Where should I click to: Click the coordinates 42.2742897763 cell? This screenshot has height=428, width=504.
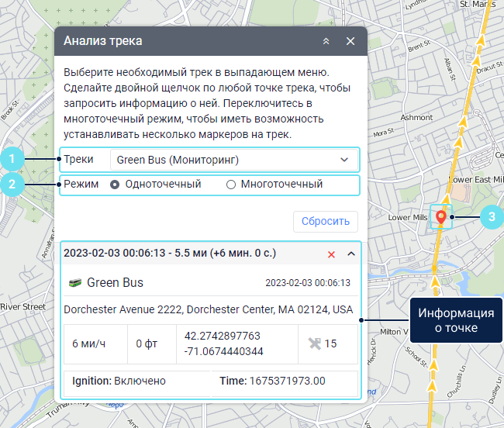[x=237, y=344]
